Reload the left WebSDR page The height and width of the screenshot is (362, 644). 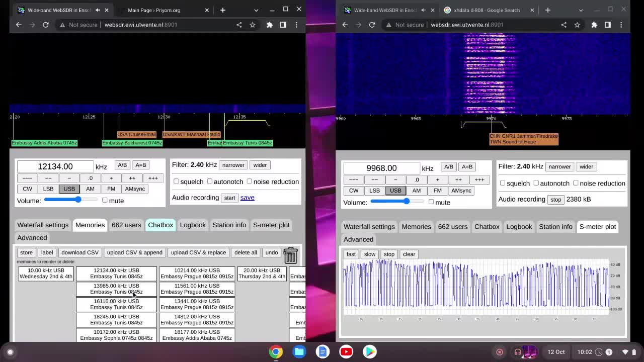(x=45, y=25)
